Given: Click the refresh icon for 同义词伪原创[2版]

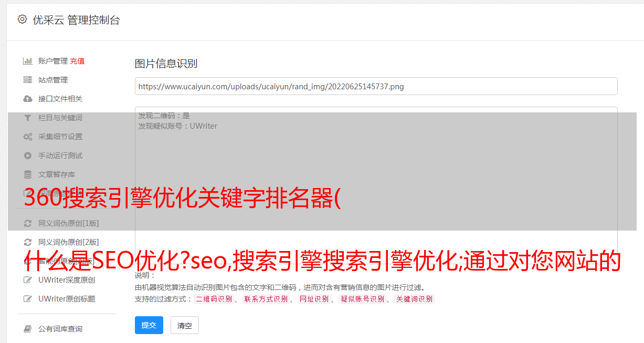Looking at the screenshot, I should [x=28, y=242].
